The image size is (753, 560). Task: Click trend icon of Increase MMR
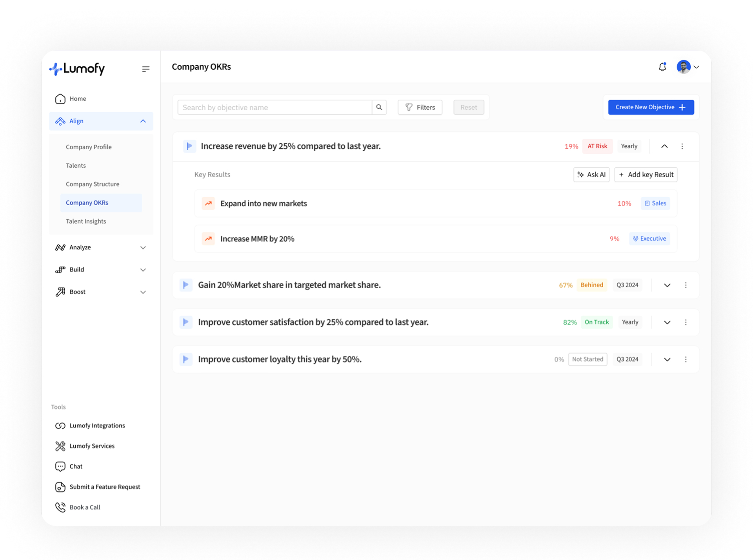click(x=208, y=239)
